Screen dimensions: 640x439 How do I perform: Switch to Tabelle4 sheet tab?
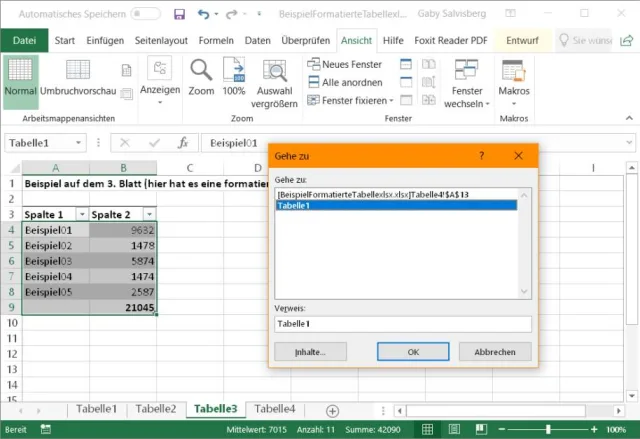coord(275,409)
